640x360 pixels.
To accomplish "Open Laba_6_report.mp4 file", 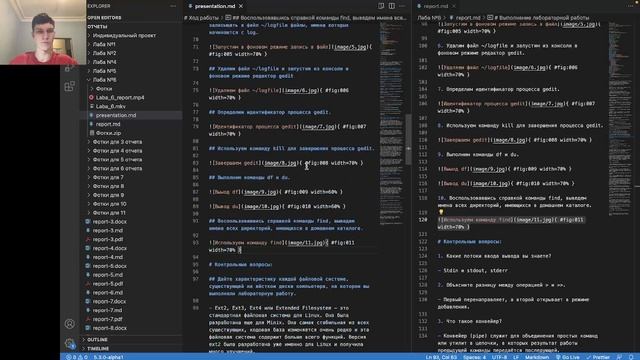I will pyautogui.click(x=120, y=98).
